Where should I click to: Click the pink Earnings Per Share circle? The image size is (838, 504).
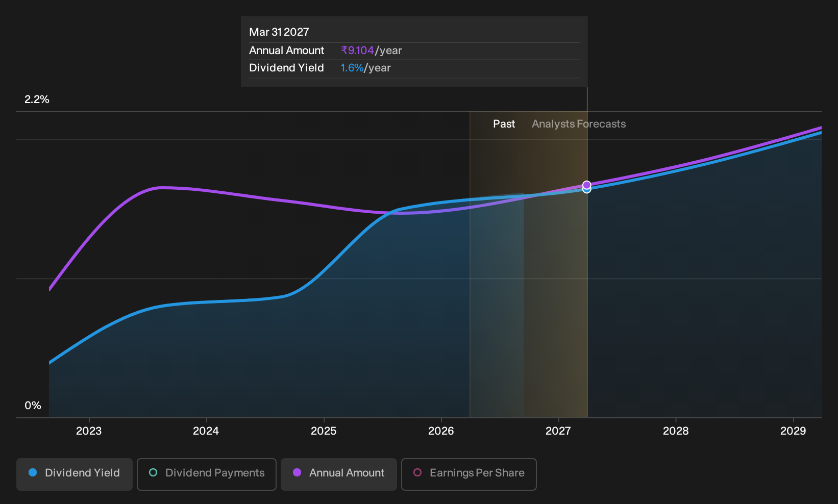(417, 472)
